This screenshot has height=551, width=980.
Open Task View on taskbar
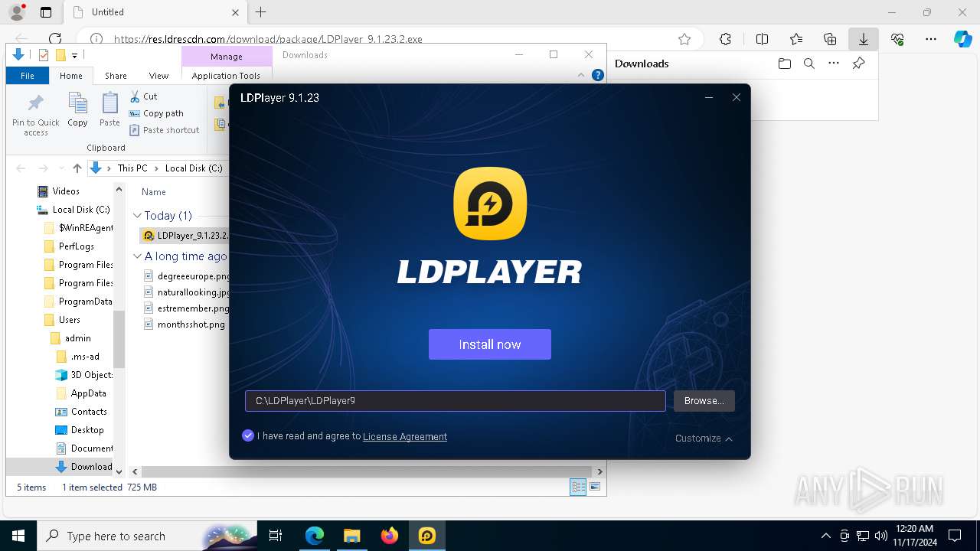click(276, 536)
